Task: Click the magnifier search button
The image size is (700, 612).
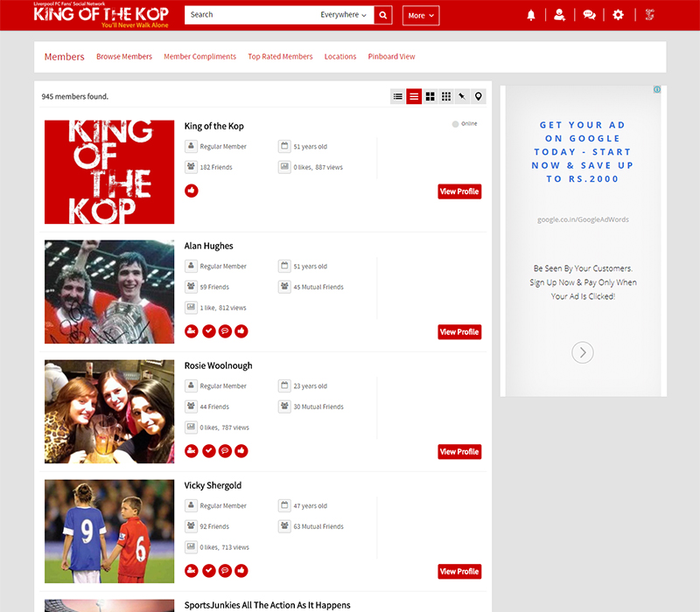Action: click(383, 15)
